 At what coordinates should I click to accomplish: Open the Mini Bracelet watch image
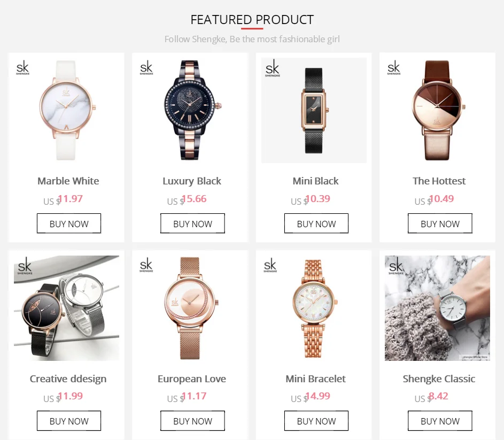pos(314,308)
